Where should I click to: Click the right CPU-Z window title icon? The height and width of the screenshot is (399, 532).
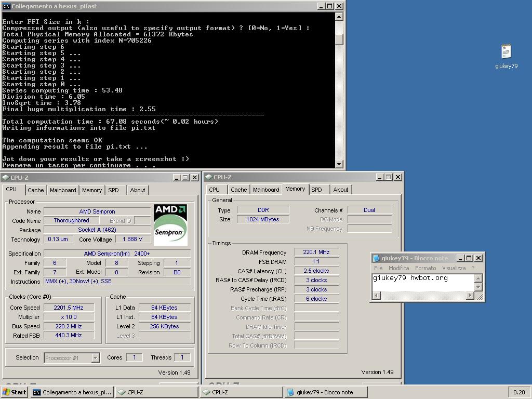pos(209,177)
